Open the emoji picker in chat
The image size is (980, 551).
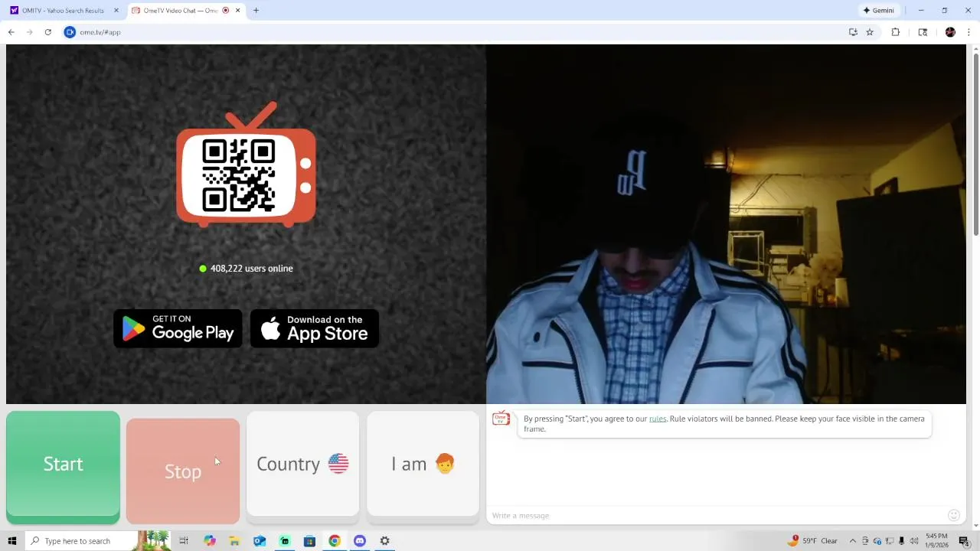point(953,516)
